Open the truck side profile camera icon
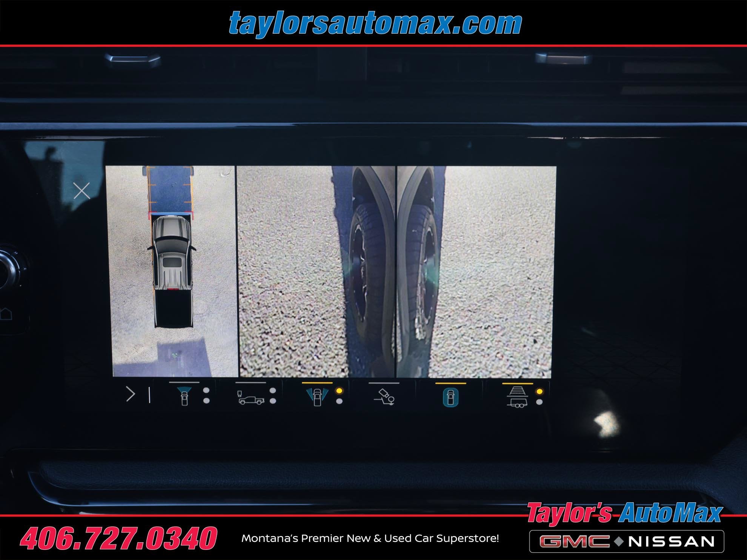The image size is (747, 560). [x=251, y=398]
